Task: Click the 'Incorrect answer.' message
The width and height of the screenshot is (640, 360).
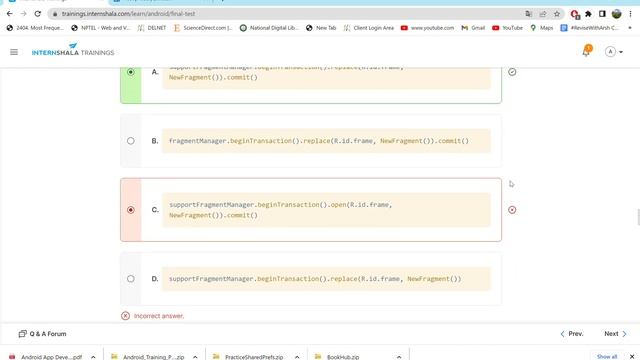Action: (159, 316)
